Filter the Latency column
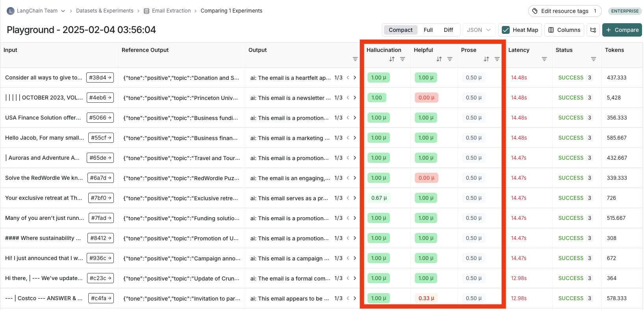Image resolution: width=644 pixels, height=310 pixels. [544, 59]
